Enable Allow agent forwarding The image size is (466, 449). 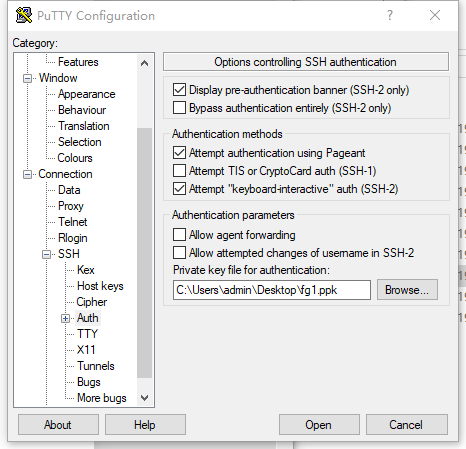[179, 235]
